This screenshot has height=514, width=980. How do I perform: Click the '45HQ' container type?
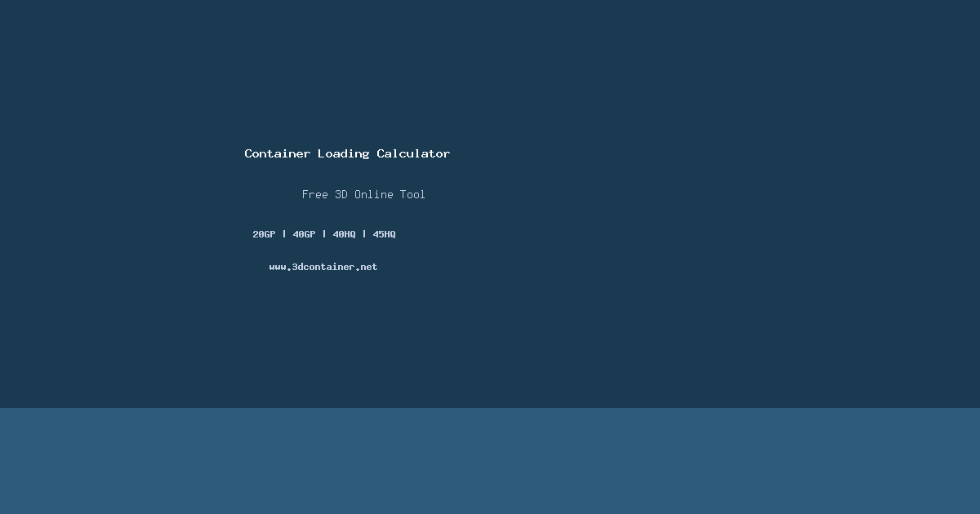tap(384, 234)
